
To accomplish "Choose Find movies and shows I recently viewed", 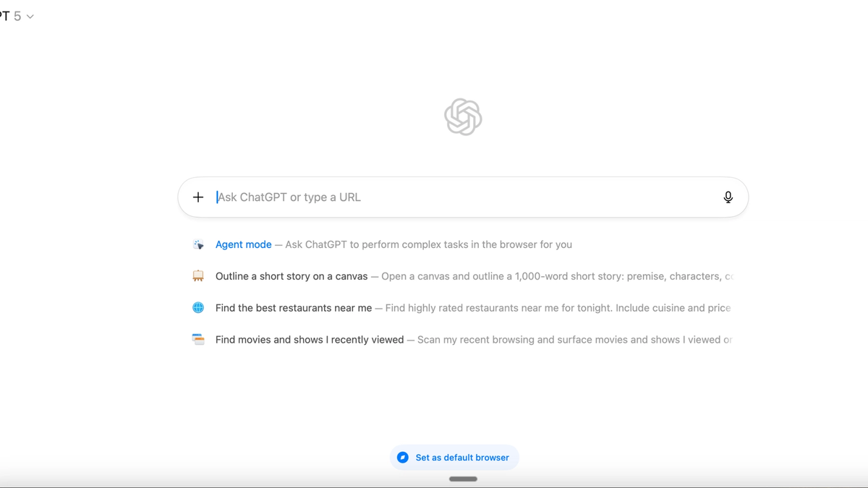I will click(x=463, y=340).
